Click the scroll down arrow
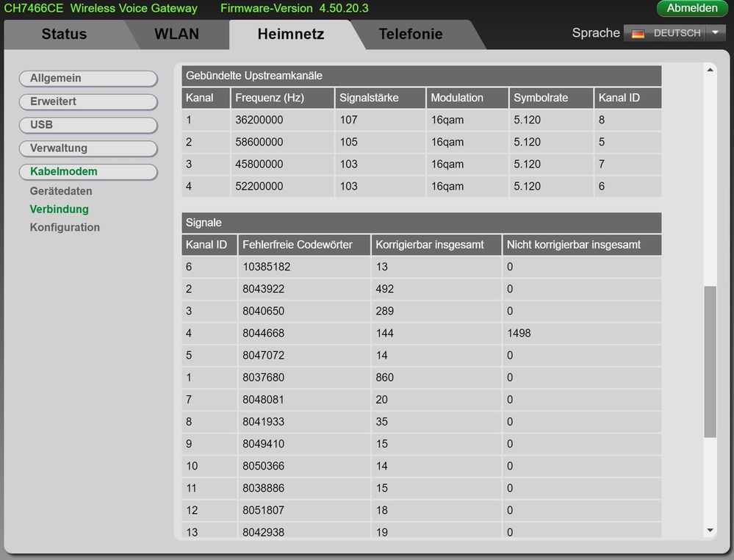This screenshot has height=560, width=734. (710, 531)
